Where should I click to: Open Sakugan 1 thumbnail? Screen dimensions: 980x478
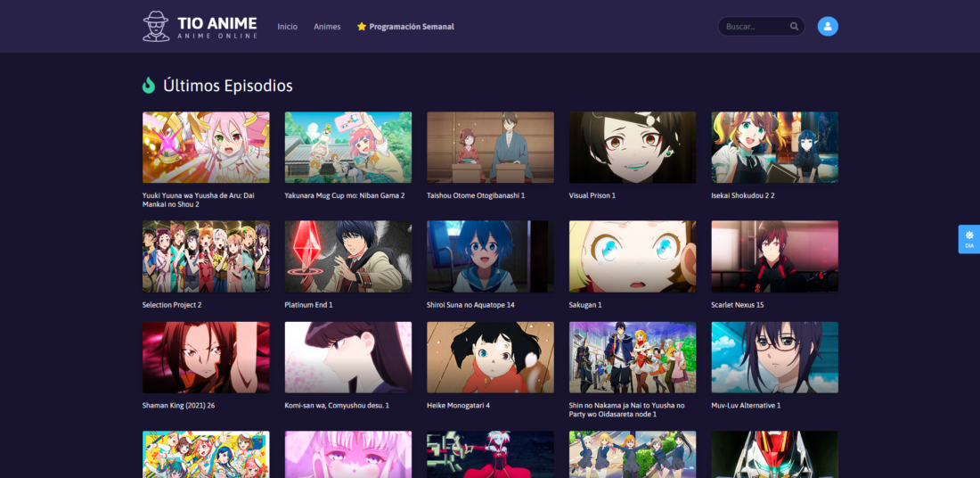pos(633,257)
